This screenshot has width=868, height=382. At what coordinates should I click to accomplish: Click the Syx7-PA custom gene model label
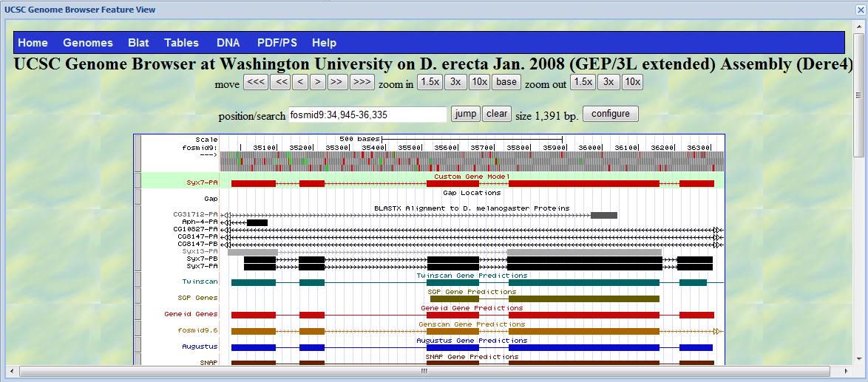pos(203,182)
